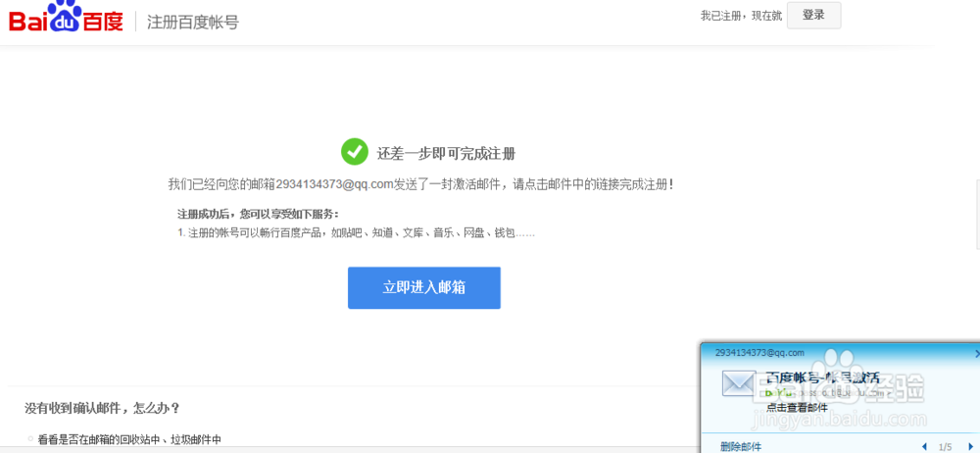Click the 登录 login button
The height and width of the screenshot is (453, 980).
[x=813, y=16]
